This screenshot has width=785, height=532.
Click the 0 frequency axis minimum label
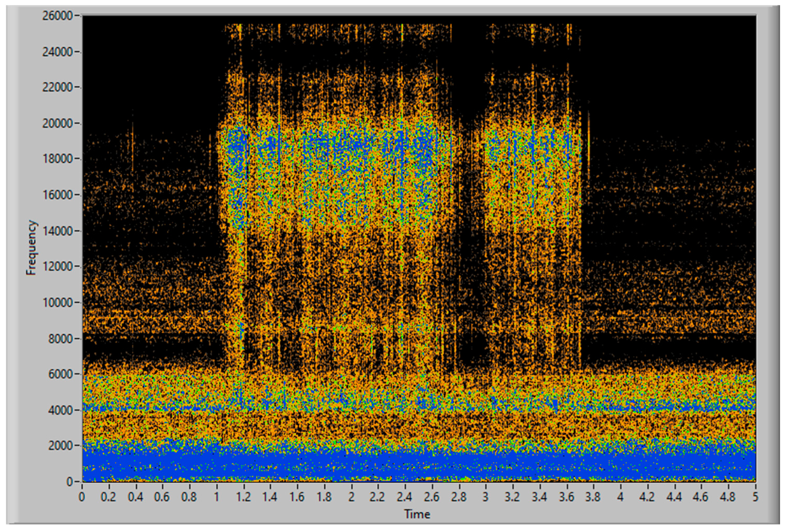tap(70, 481)
